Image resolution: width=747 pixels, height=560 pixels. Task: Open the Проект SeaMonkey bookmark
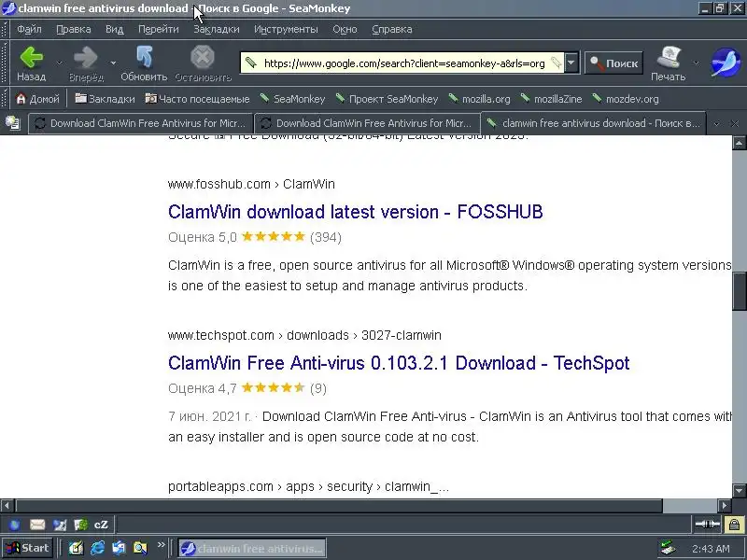[x=387, y=99]
